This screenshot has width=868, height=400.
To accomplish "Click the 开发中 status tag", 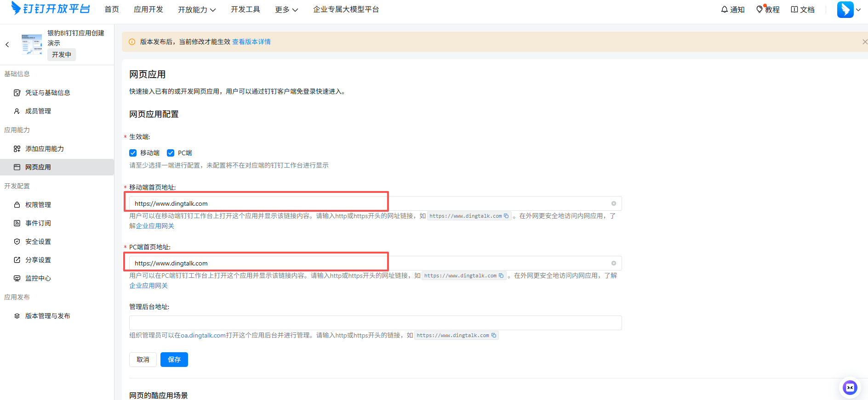I will (x=62, y=55).
